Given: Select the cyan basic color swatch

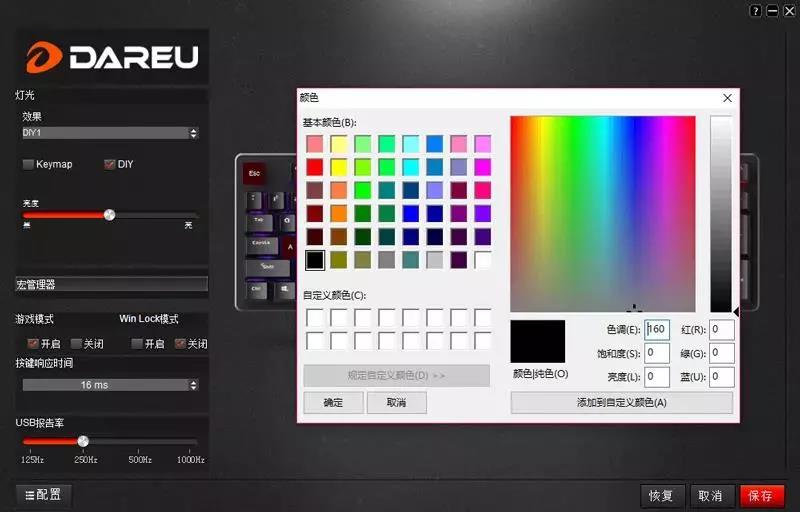Looking at the screenshot, I should [411, 167].
